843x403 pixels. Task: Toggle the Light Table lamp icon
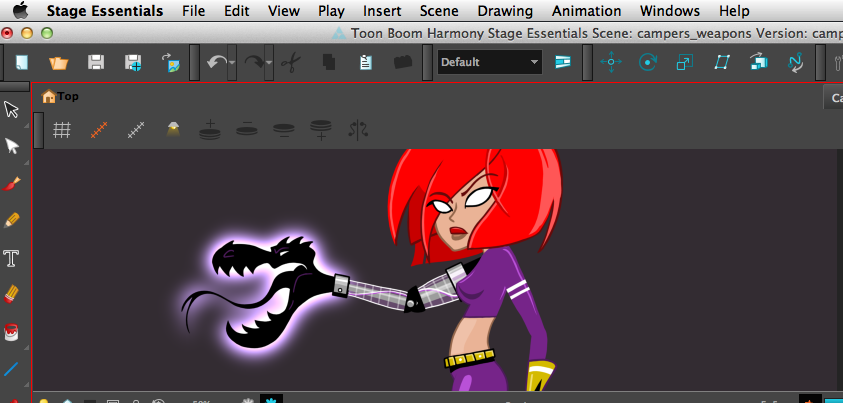coord(173,129)
